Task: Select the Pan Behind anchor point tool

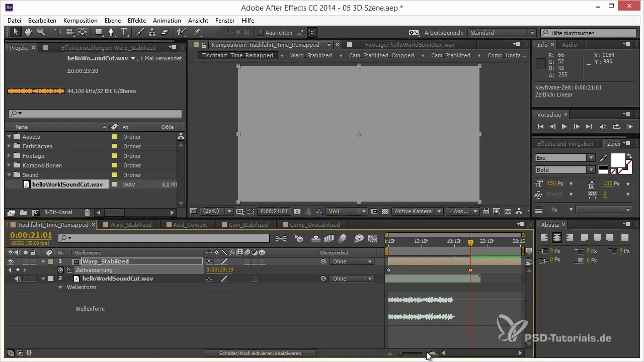Action: click(83, 32)
